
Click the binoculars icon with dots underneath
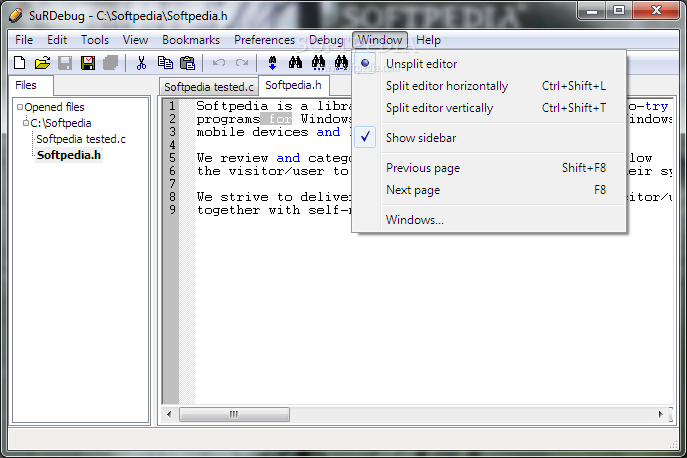[x=319, y=63]
